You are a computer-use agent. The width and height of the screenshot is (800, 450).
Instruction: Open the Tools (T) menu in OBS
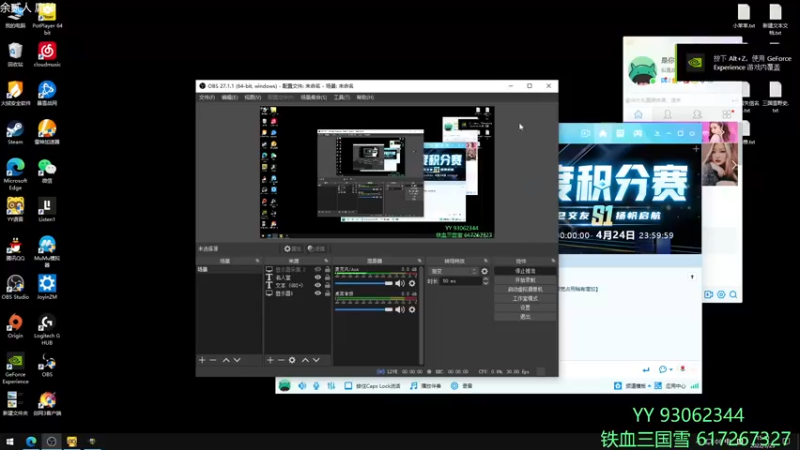point(342,97)
